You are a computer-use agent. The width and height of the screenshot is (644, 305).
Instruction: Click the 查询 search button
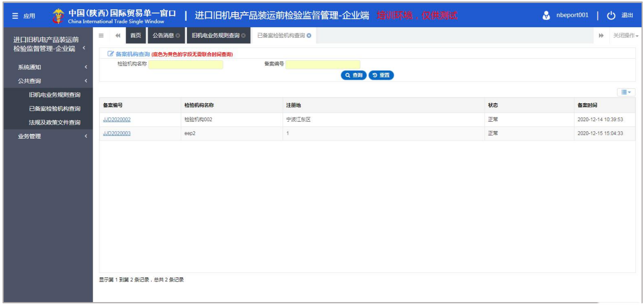(x=354, y=75)
